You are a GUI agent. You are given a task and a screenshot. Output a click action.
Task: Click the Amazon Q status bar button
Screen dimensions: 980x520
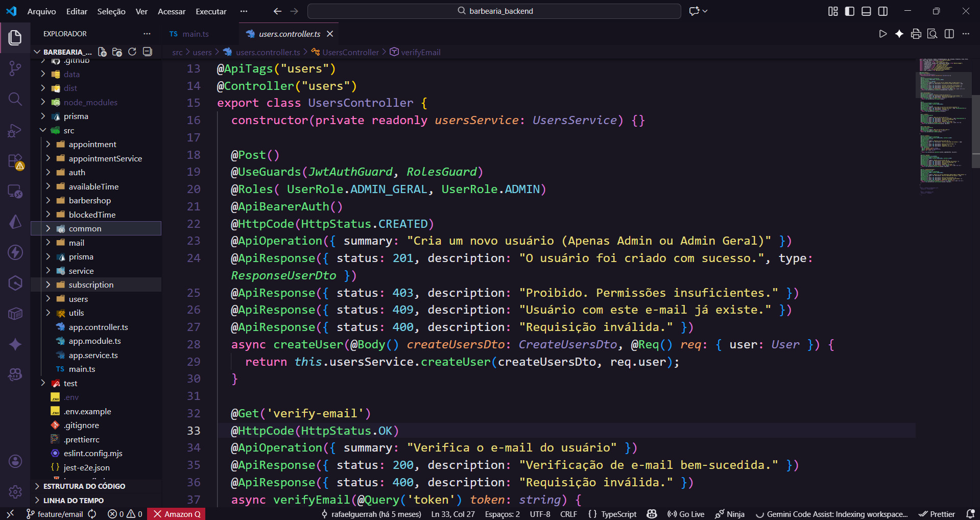(x=176, y=514)
